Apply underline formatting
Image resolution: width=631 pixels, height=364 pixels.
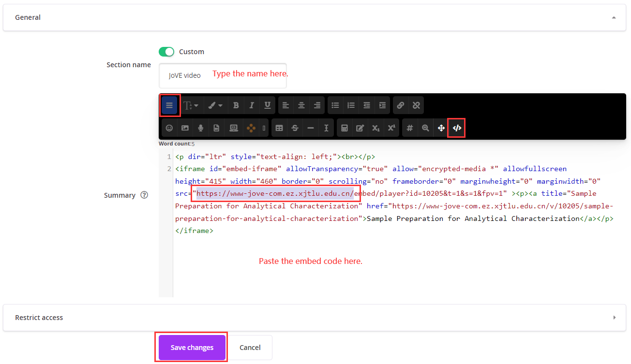pyautogui.click(x=267, y=105)
